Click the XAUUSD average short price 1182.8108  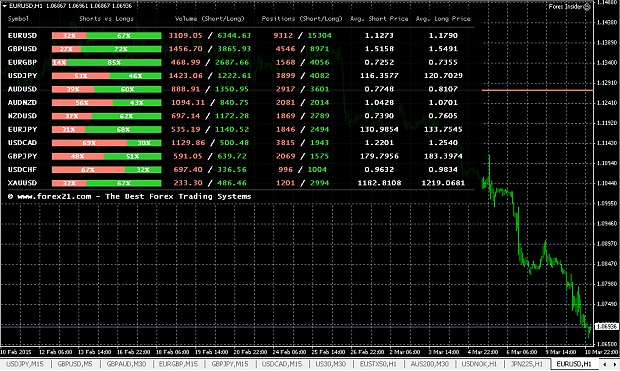(379, 183)
